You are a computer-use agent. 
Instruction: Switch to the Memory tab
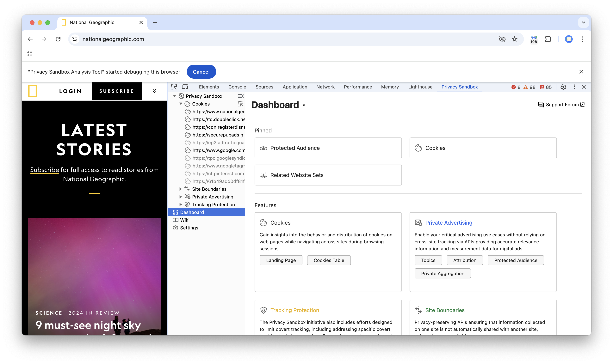click(x=390, y=87)
